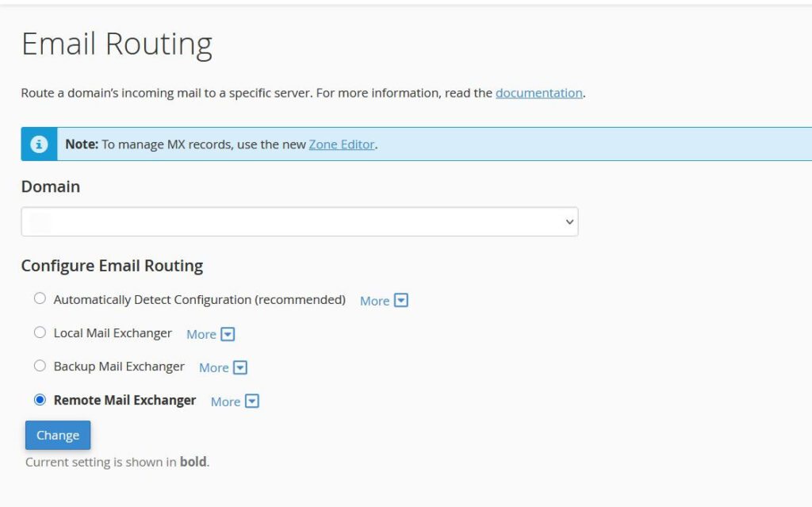Click the 'Backup Mail Exchanger' label text
This screenshot has width=812, height=507.
pos(119,367)
